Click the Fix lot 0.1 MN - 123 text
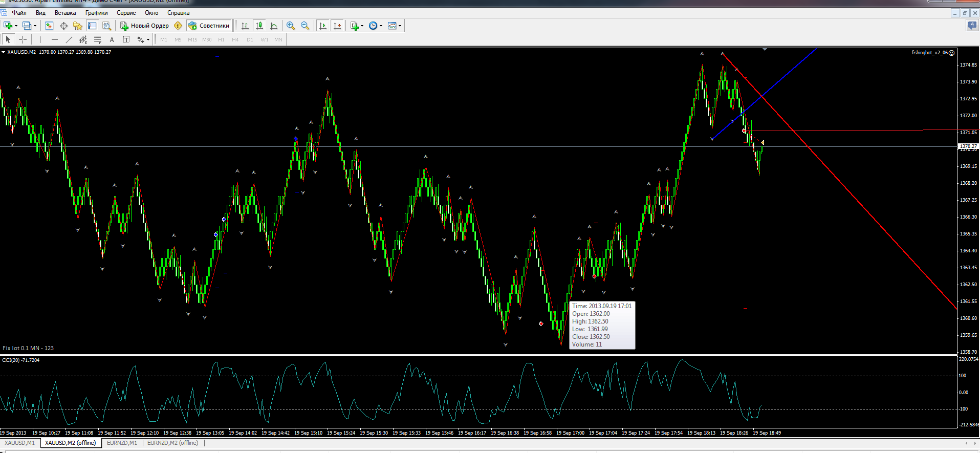Image resolution: width=980 pixels, height=453 pixels. click(x=28, y=348)
